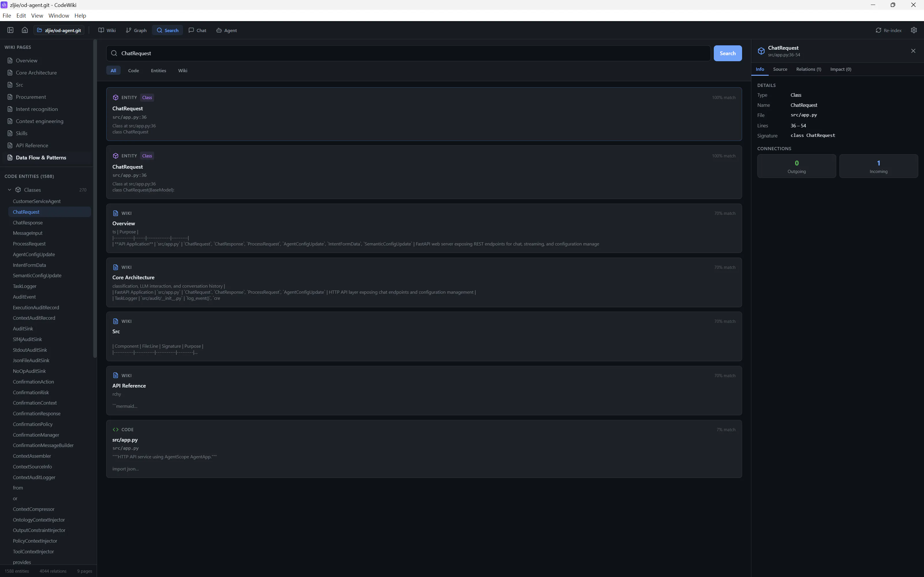Collapse the Classes tree group
The image size is (924, 577).
click(x=10, y=190)
